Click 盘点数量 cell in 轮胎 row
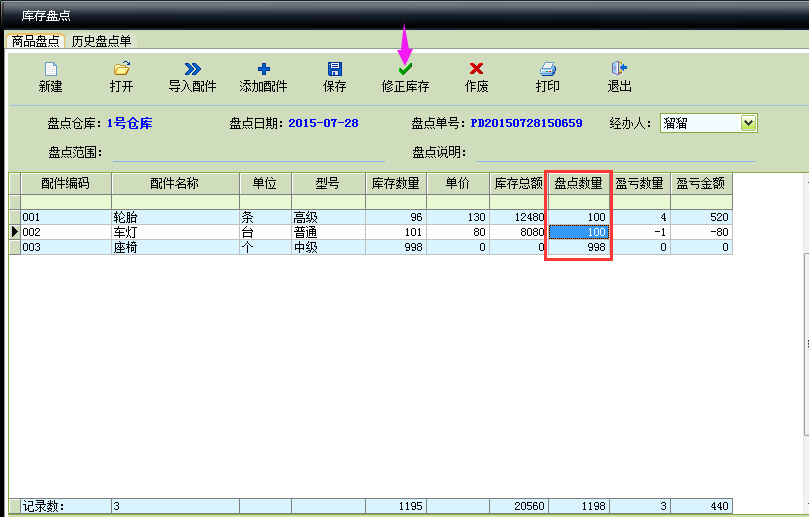The image size is (809, 517). click(578, 217)
